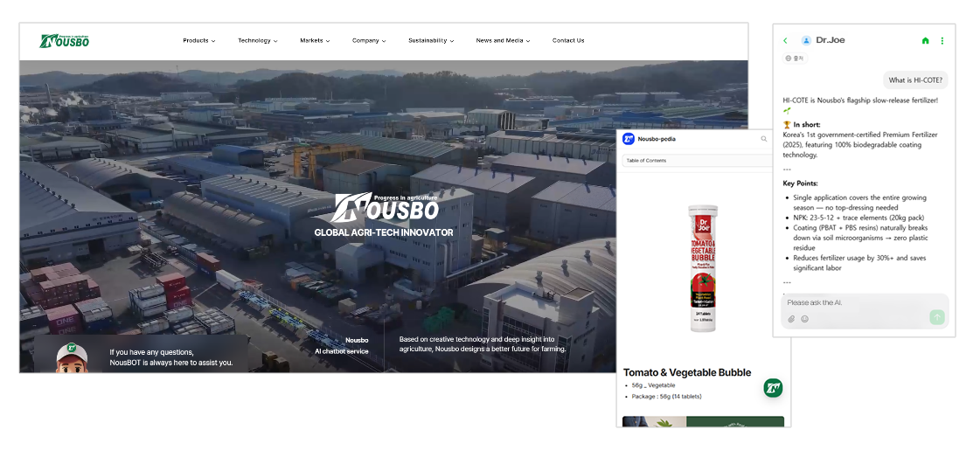The image size is (980, 450).
Task: Click the Tomato & Vegetable Bubble product image
Action: pos(703,268)
